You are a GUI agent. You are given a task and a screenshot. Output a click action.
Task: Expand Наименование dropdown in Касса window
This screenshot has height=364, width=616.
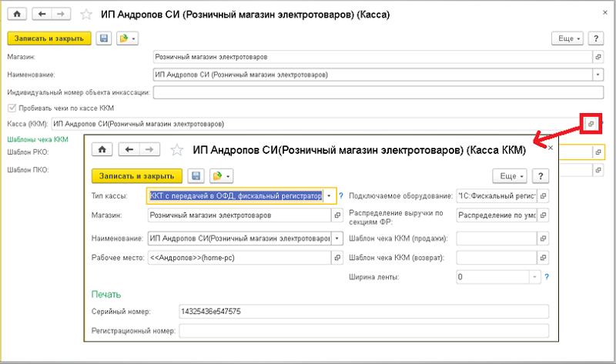(x=598, y=75)
